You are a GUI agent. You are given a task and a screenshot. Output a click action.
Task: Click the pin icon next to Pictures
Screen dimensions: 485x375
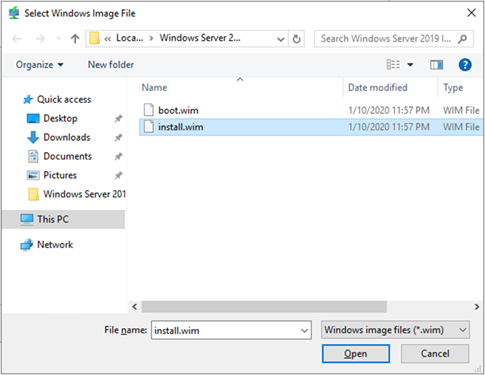pyautogui.click(x=118, y=175)
